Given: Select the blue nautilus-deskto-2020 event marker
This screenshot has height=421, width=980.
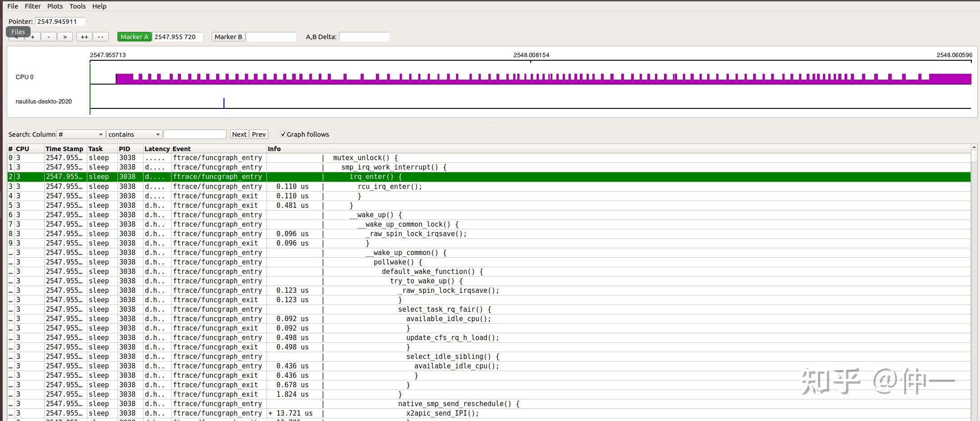Looking at the screenshot, I should (224, 103).
